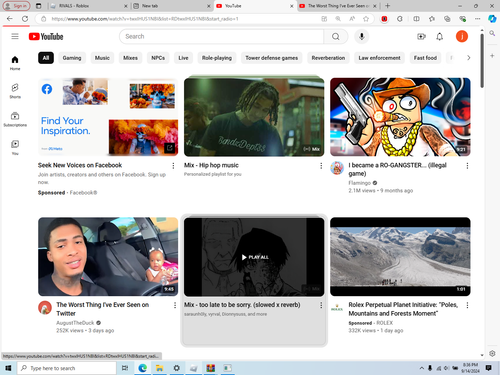Click the taskbar Type here to search box

[67, 368]
